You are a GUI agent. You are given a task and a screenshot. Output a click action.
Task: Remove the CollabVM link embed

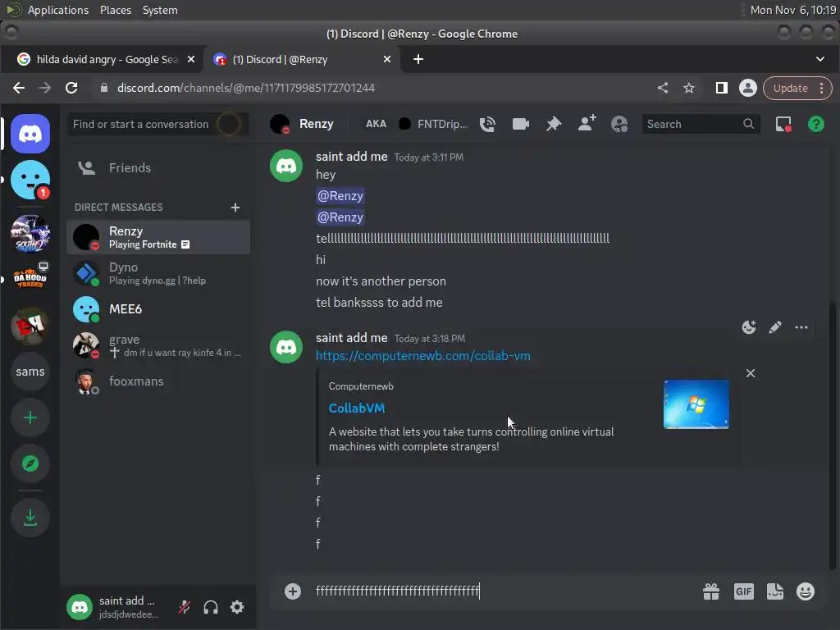point(751,373)
